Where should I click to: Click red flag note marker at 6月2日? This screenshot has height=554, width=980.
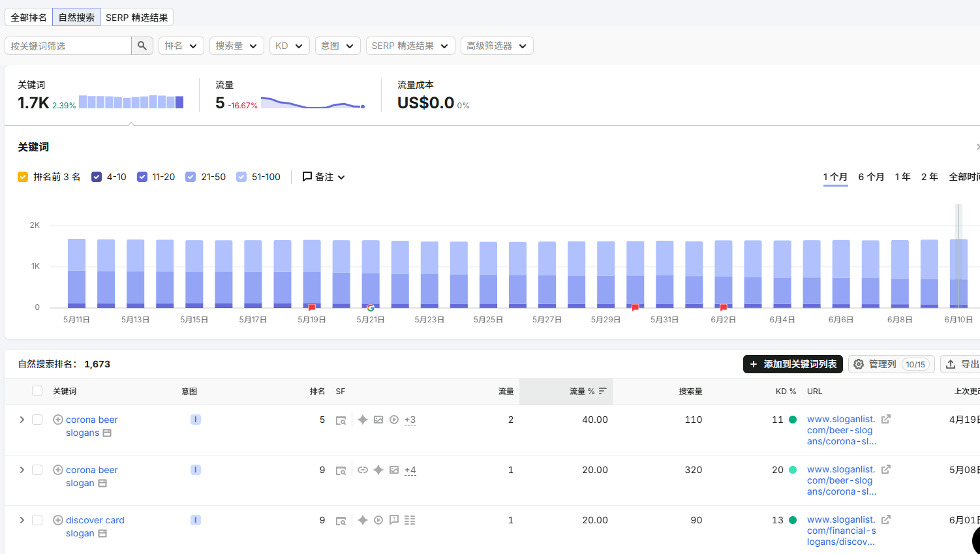click(724, 307)
